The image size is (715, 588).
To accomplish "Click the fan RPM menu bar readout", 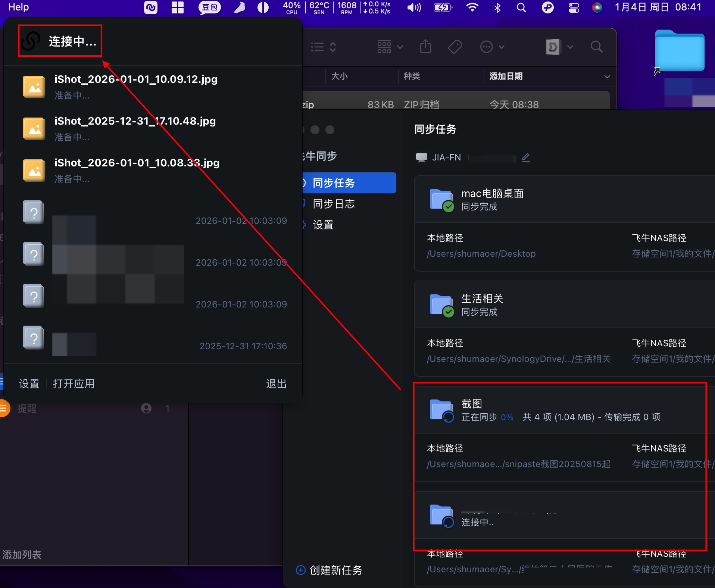I will click(347, 7).
